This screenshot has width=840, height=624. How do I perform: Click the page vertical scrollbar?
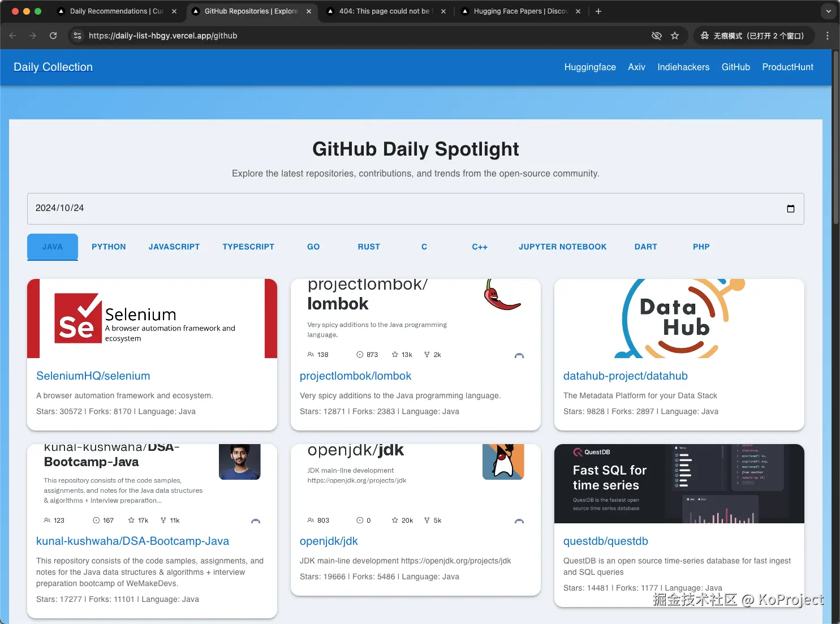pos(836,139)
